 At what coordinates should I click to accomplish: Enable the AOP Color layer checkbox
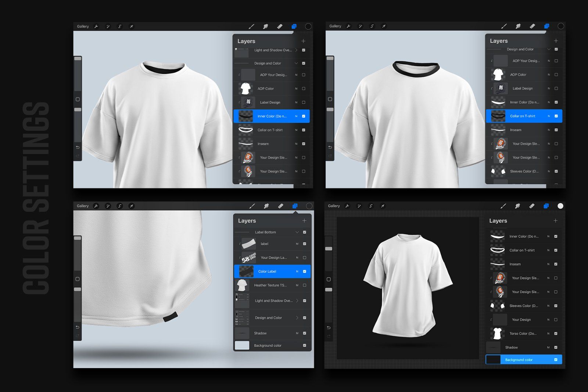pos(304,88)
